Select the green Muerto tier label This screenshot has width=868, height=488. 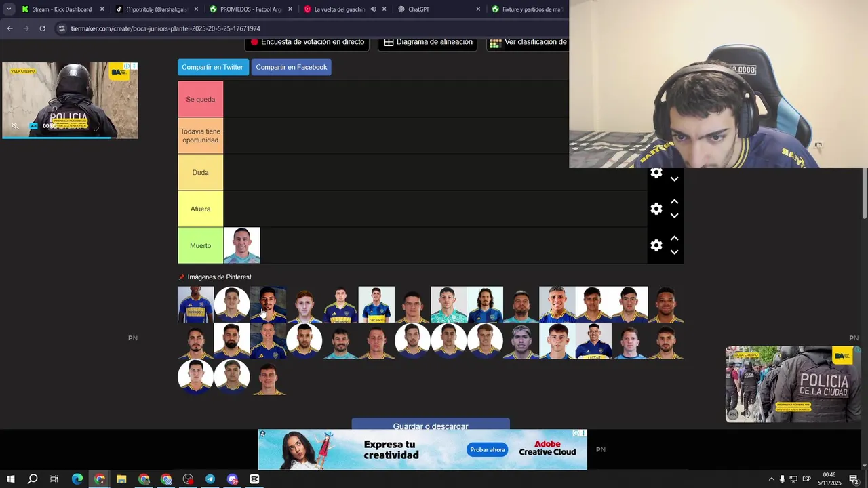(x=201, y=245)
